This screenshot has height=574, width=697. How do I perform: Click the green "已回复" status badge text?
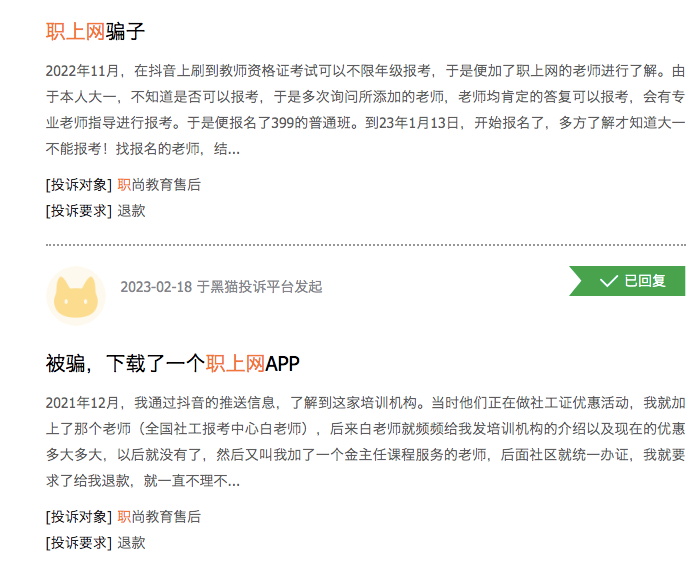(x=645, y=281)
